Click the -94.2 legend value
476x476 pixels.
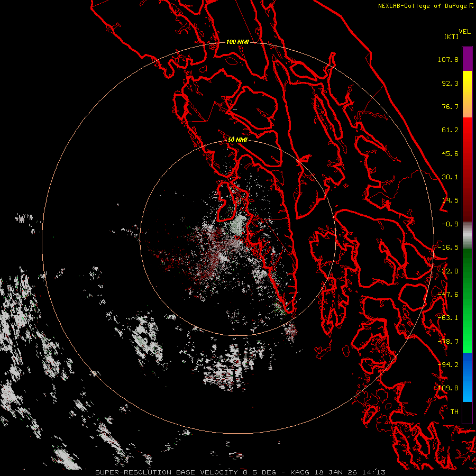448,365
